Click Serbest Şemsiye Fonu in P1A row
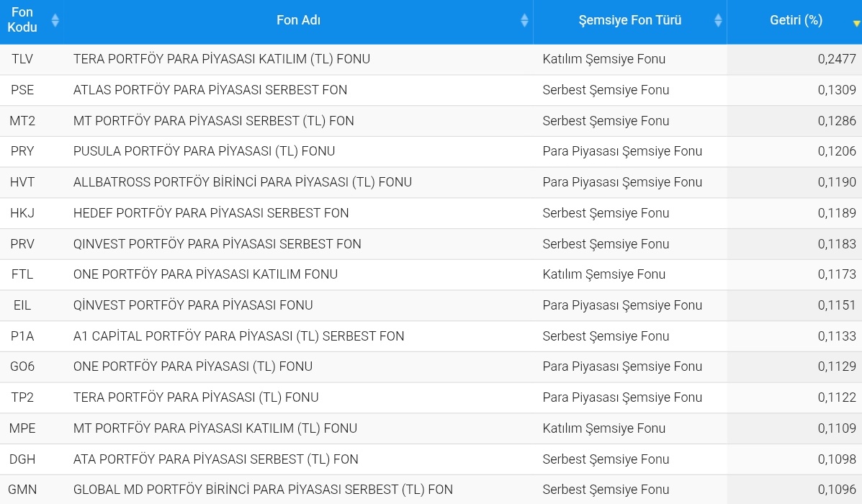862x504 pixels. click(x=606, y=336)
